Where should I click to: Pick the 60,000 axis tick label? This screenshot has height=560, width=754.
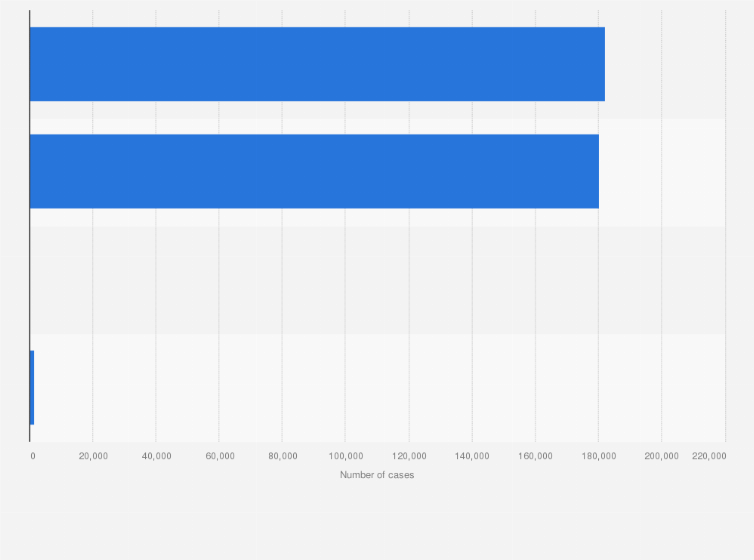pyautogui.click(x=220, y=456)
